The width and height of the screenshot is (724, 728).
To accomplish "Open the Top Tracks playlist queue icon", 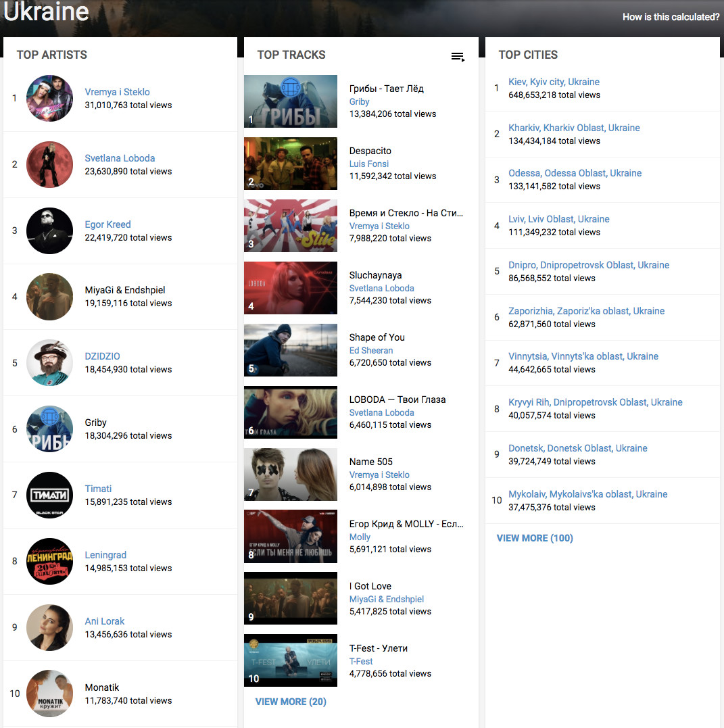I will click(x=458, y=57).
